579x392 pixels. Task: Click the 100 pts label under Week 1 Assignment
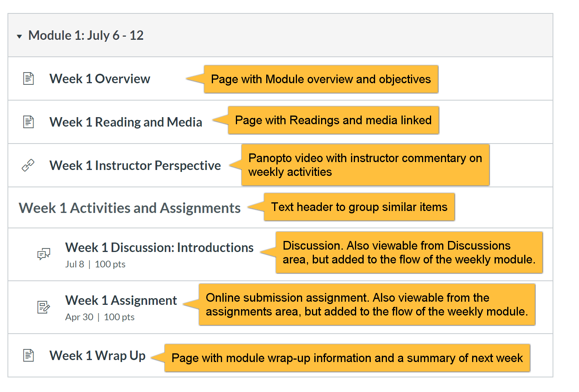119,317
